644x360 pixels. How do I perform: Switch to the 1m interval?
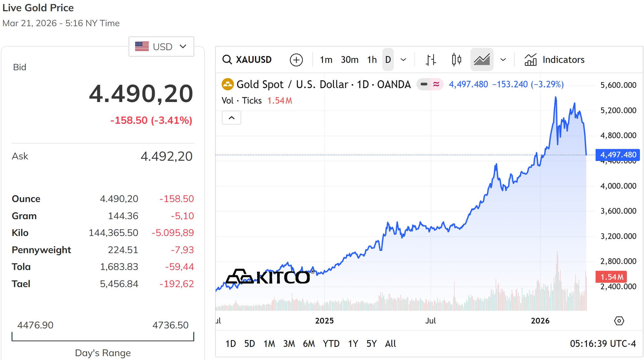click(x=326, y=60)
